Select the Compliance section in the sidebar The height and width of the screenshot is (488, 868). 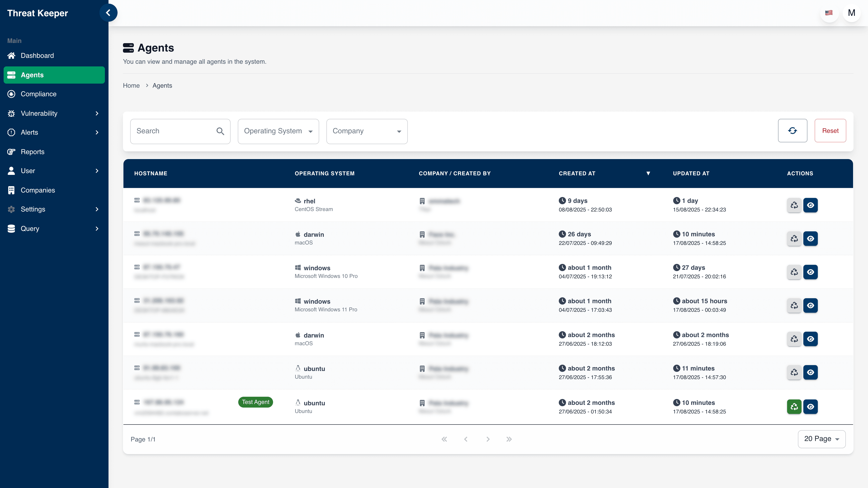39,94
